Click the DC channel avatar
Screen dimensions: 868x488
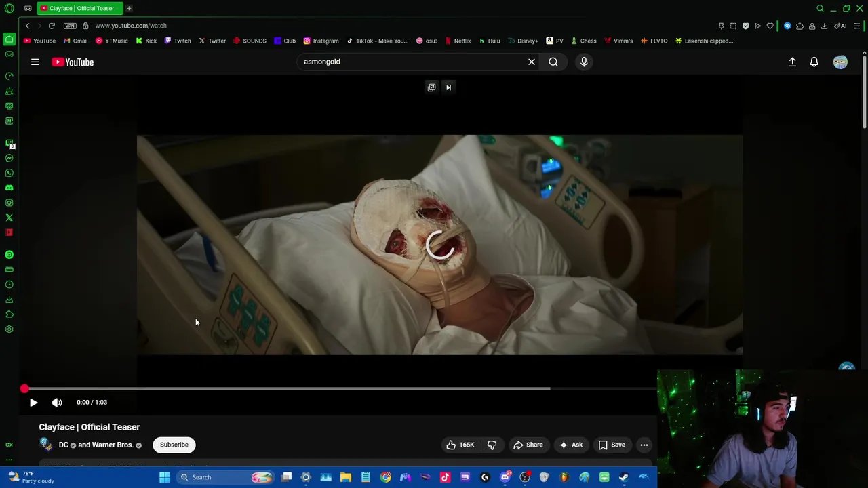pos(45,445)
